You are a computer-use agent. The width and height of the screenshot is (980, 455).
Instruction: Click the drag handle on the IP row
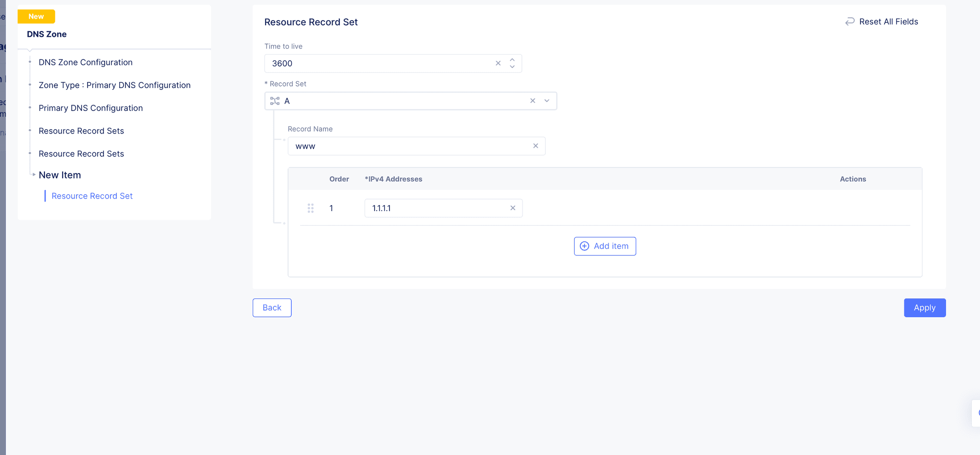click(x=311, y=208)
